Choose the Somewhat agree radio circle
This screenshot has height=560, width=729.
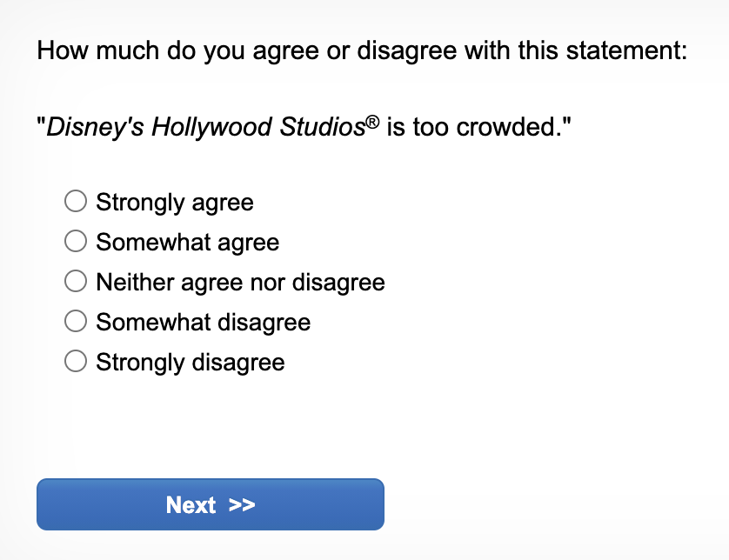(76, 242)
